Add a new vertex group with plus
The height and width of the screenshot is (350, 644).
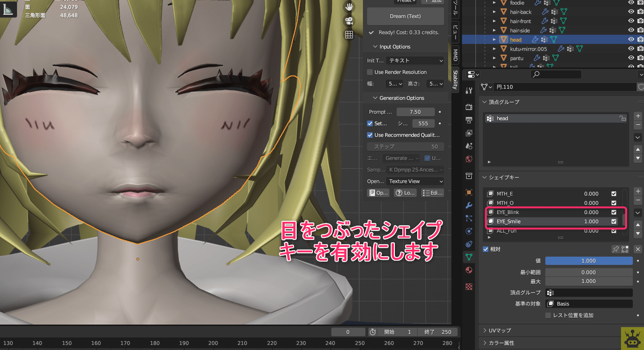pyautogui.click(x=638, y=116)
